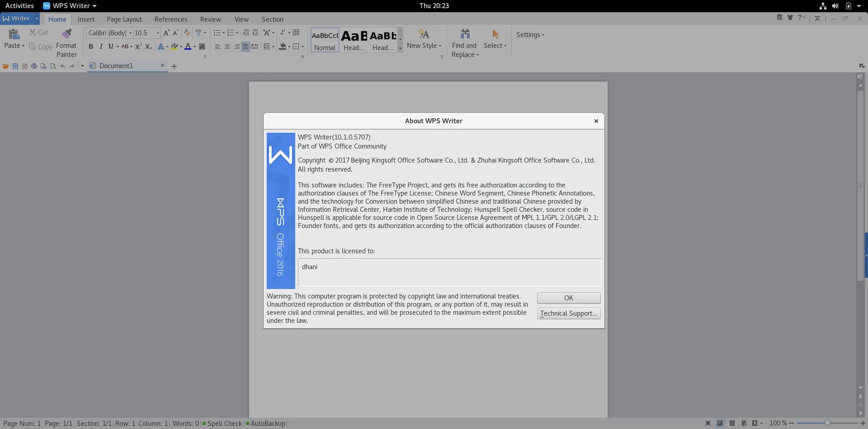Click the Increase Indent icon
Viewport: 868px width, 429px height.
pos(255,33)
